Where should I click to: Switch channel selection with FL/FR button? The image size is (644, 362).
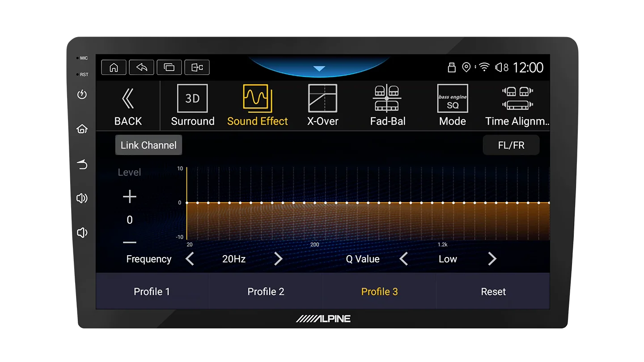(511, 145)
